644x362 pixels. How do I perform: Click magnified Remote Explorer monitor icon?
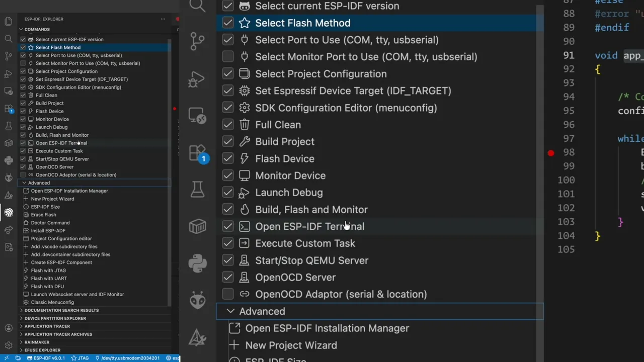[197, 116]
